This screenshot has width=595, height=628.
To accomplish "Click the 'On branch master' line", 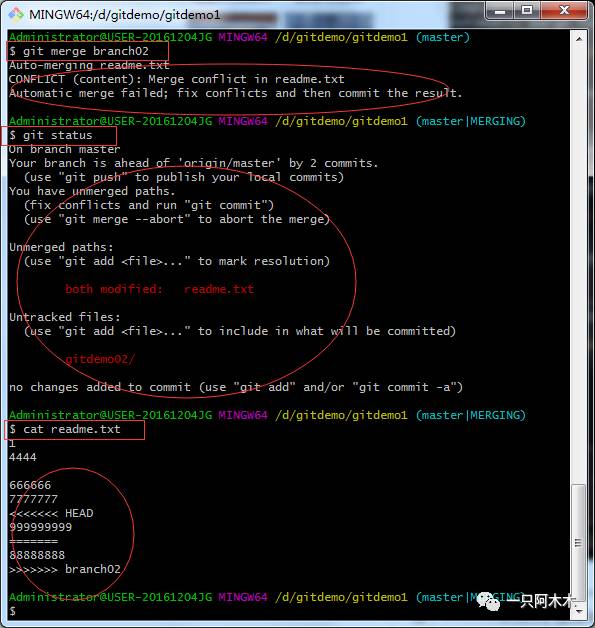I will coord(64,149).
